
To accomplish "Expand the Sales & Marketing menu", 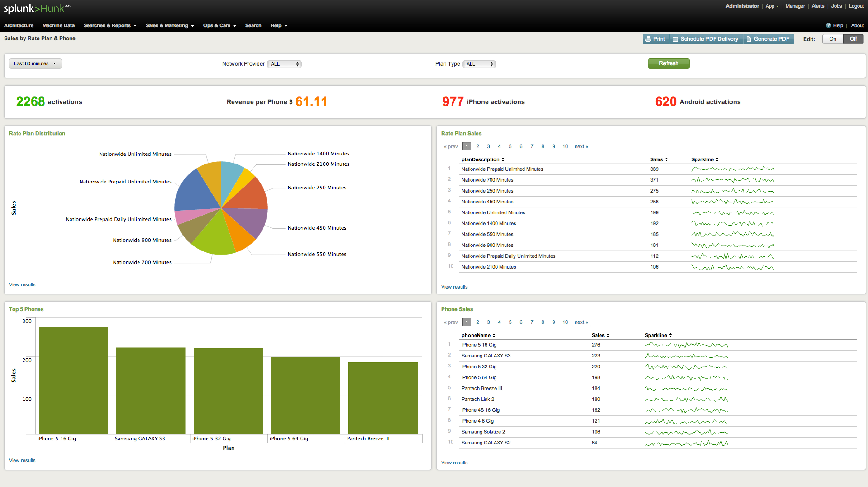I will pyautogui.click(x=170, y=26).
